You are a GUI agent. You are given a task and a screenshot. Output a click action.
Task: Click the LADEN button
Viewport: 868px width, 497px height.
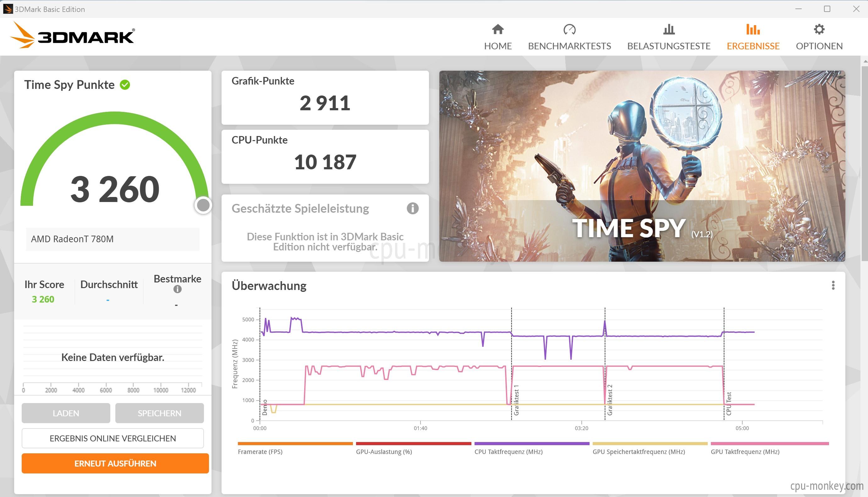click(66, 413)
